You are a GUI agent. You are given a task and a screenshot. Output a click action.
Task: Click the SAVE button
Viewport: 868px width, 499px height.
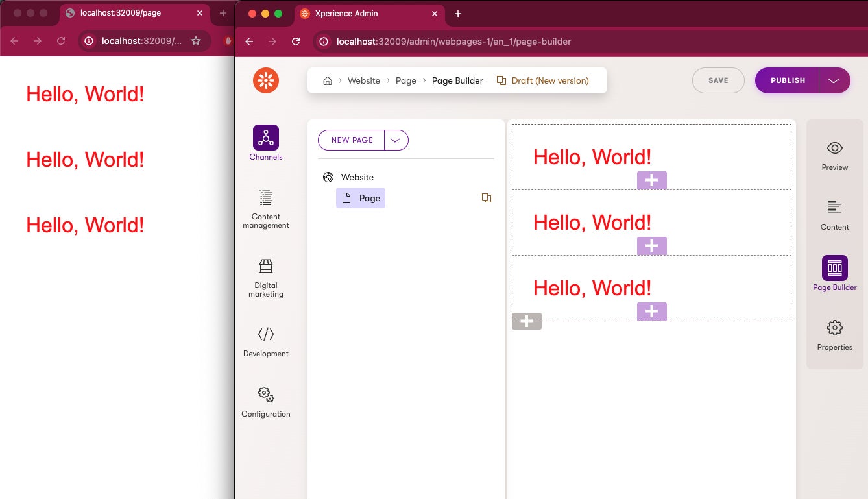(x=718, y=80)
